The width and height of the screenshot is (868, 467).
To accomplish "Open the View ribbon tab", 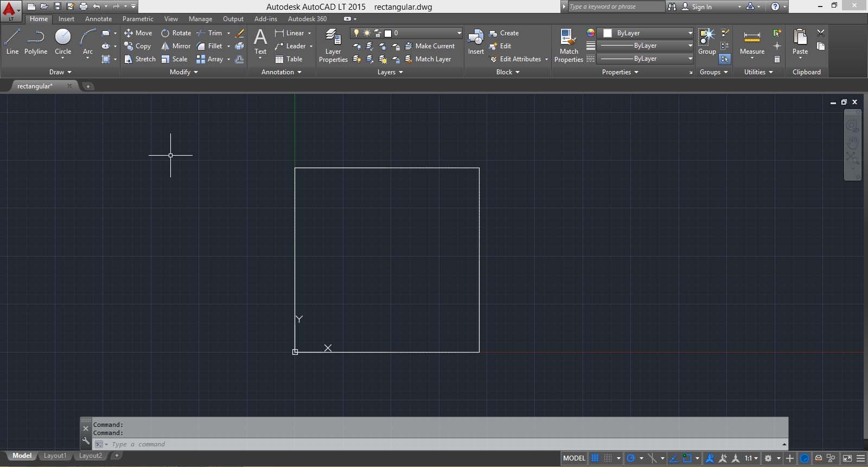I will coord(171,19).
